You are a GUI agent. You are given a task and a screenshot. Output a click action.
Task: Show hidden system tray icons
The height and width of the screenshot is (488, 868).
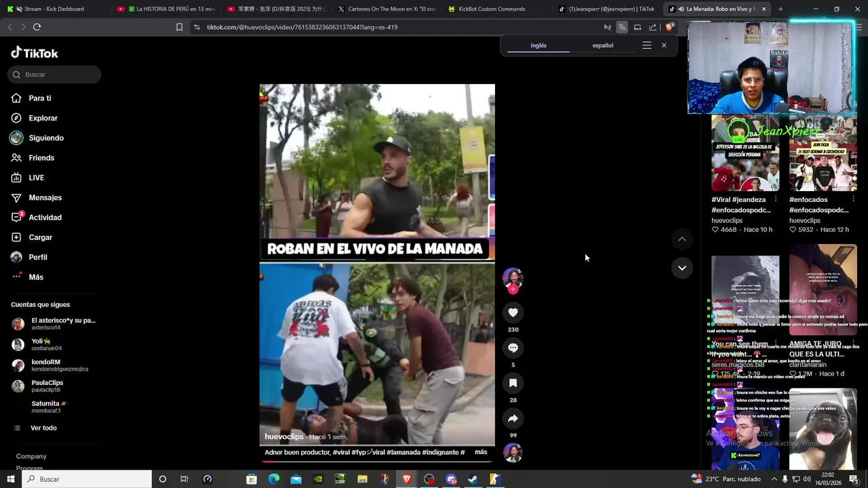[774, 479]
